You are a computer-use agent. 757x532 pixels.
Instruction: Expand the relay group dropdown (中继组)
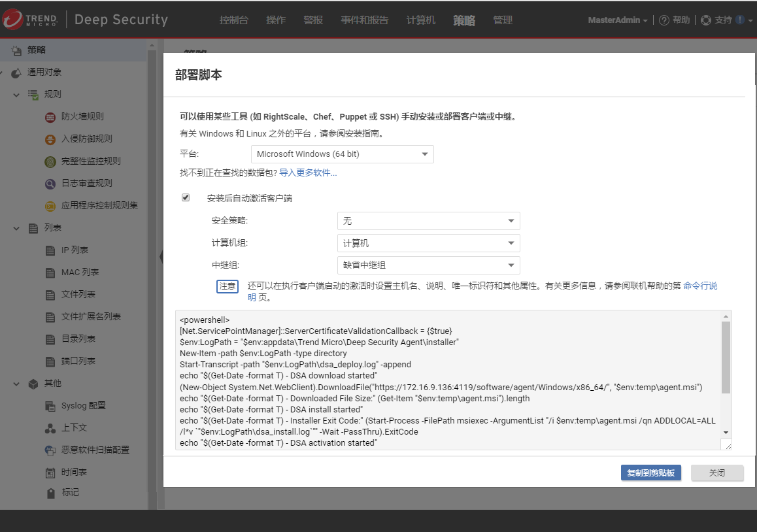click(428, 265)
